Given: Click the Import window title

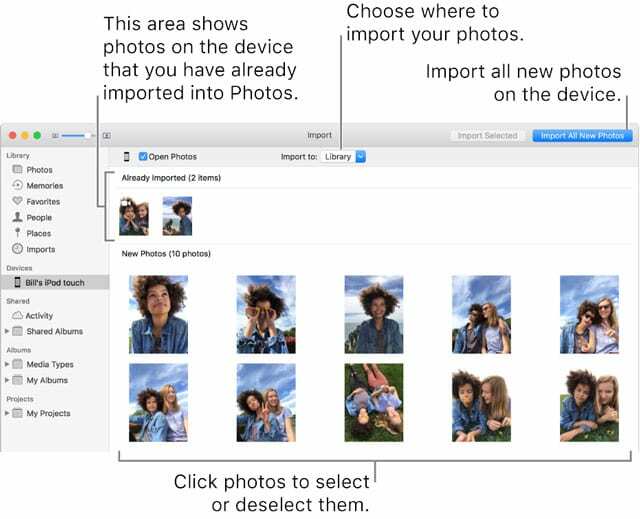Looking at the screenshot, I should [x=320, y=135].
